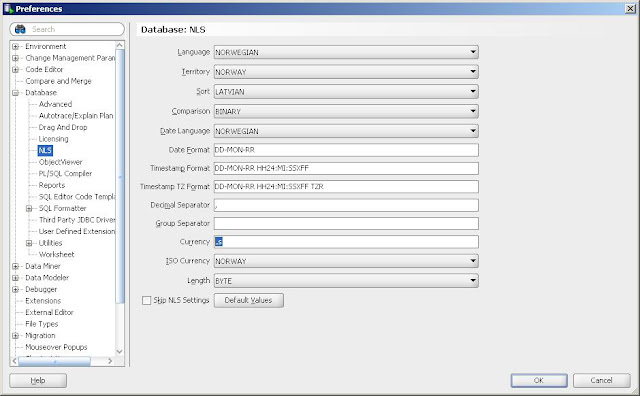Close the Preferences dialog window
The width and height of the screenshot is (640, 396).
[x=630, y=9]
